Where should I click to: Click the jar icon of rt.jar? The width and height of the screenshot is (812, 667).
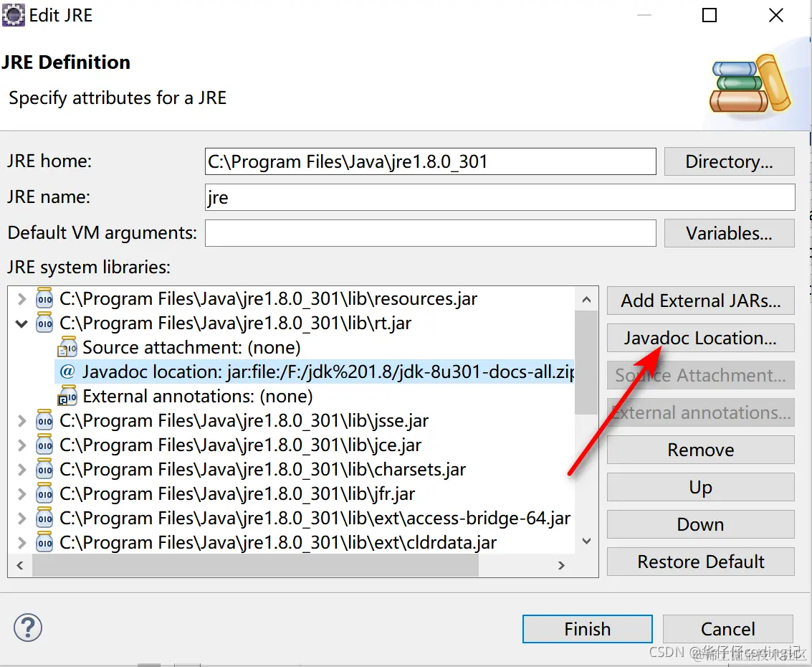pyautogui.click(x=44, y=323)
